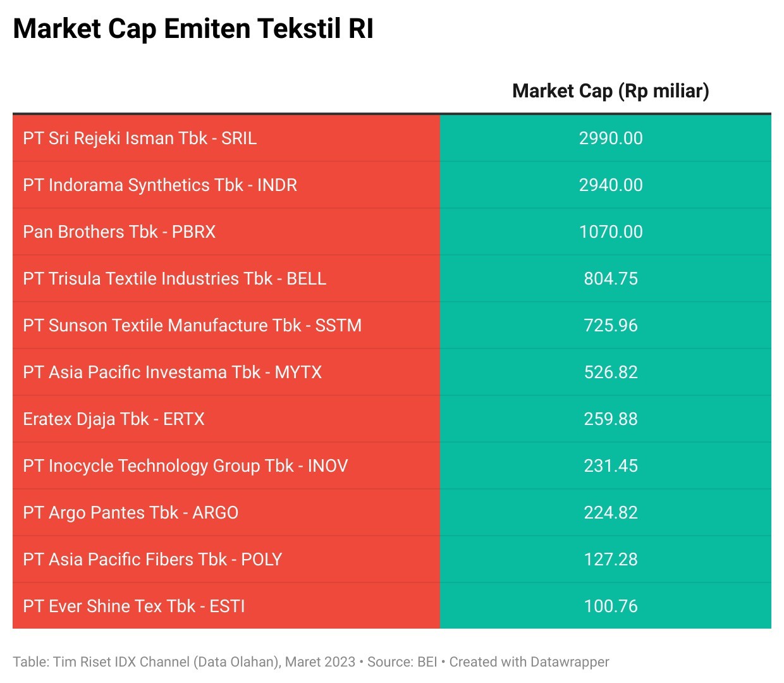The width and height of the screenshot is (784, 683).
Task: Select the PT Indorama Synthetics Tbk - INDR row
Action: point(160,185)
